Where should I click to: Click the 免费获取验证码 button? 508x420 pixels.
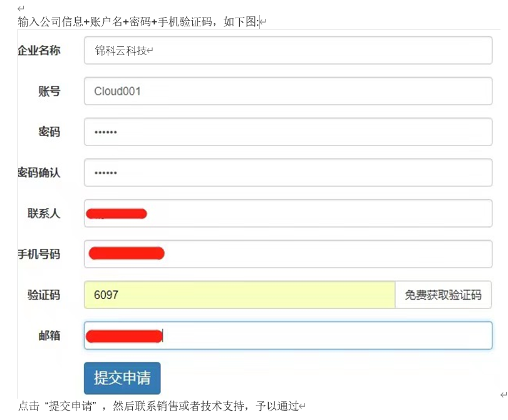[x=443, y=295]
